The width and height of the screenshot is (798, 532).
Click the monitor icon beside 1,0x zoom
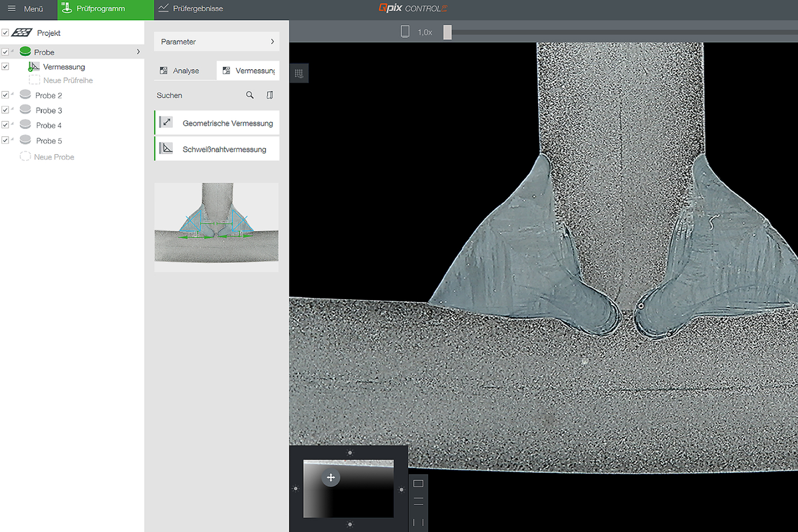tap(405, 32)
